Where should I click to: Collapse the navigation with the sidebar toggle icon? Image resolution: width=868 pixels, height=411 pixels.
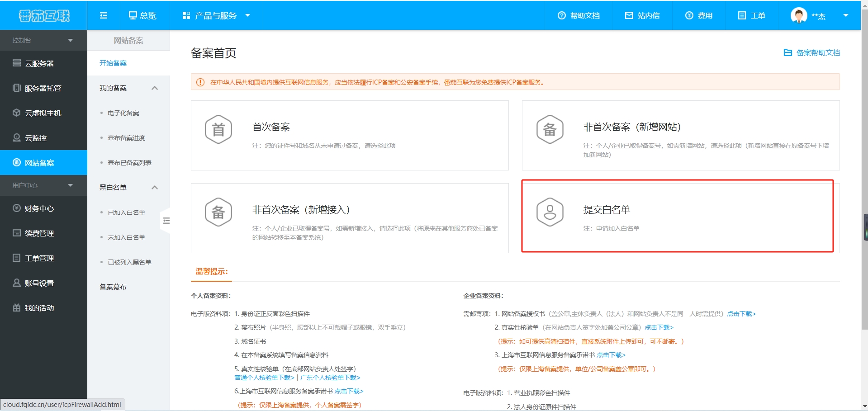click(103, 15)
